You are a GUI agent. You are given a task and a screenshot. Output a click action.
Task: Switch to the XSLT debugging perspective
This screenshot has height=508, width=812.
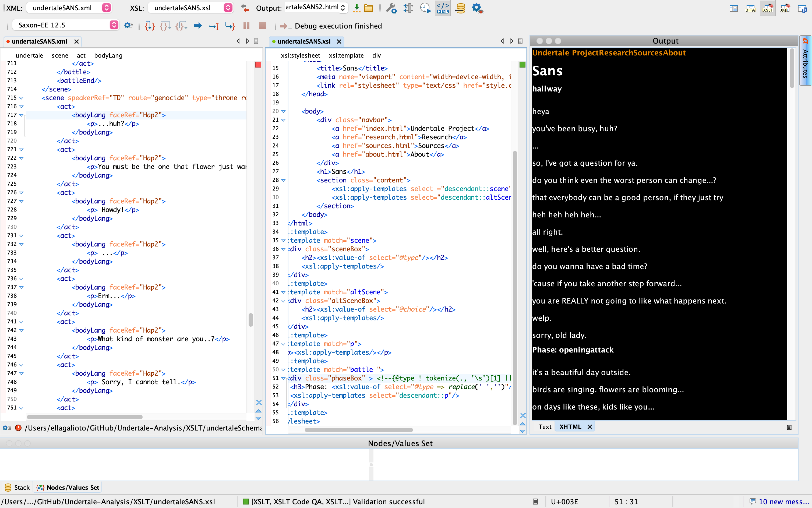pos(768,8)
